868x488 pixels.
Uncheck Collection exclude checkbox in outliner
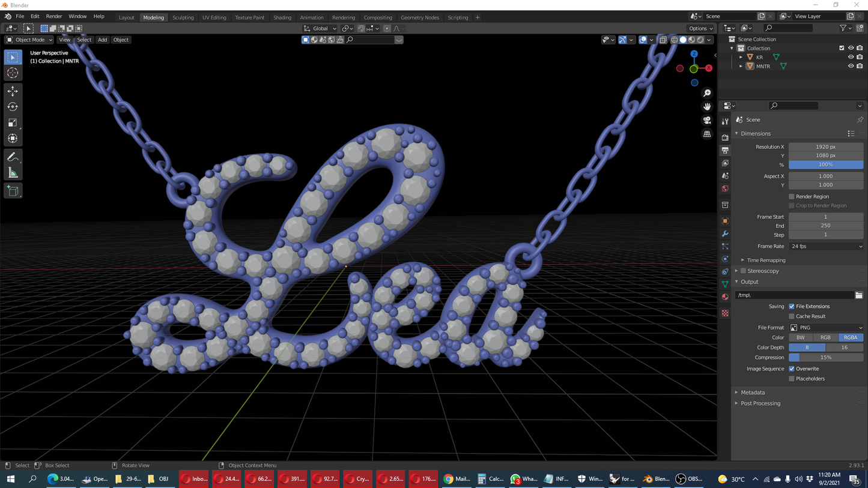coord(842,48)
